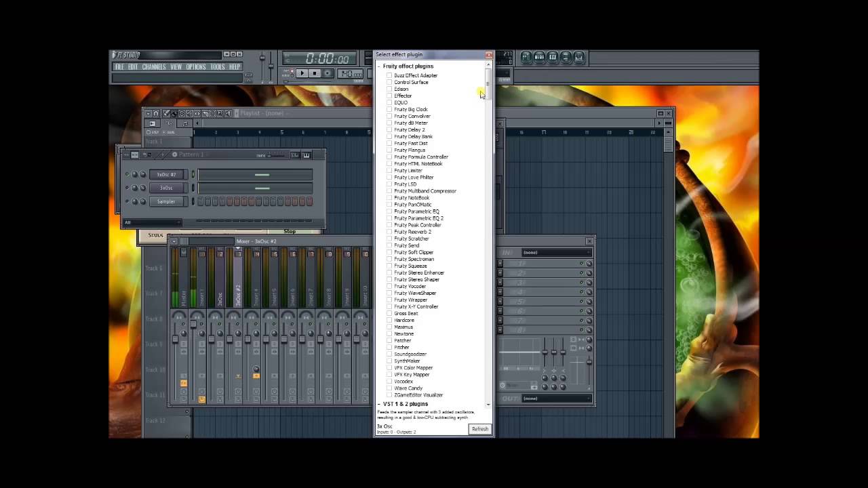The image size is (868, 488).
Task: Open the mixer OUT (none) dropdown
Action: tap(556, 398)
